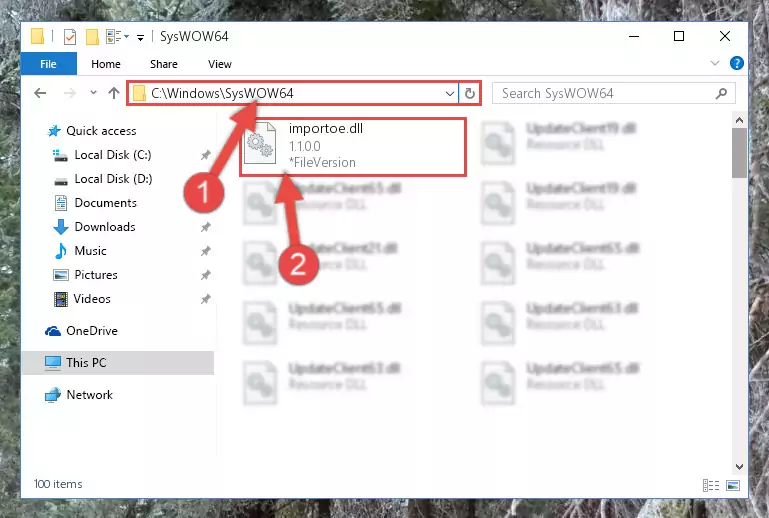Go up one folder level
The height and width of the screenshot is (518, 769).
[114, 93]
